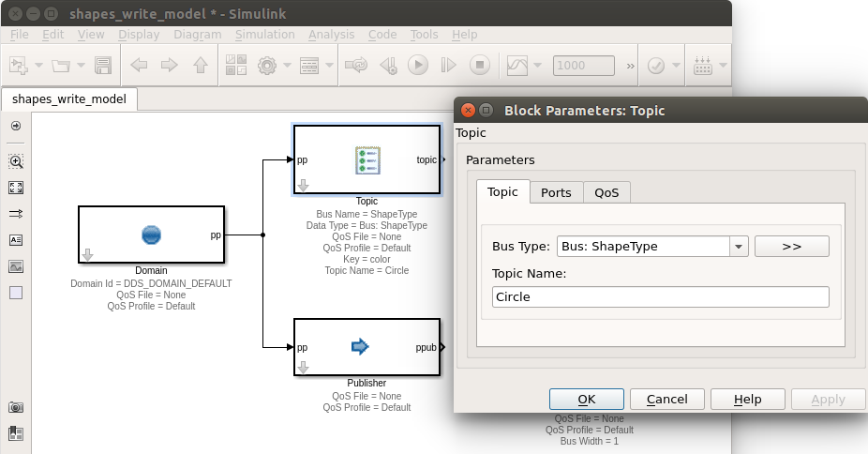Click the Update Diagram refresh icon
This screenshot has width=868, height=454.
(x=356, y=66)
